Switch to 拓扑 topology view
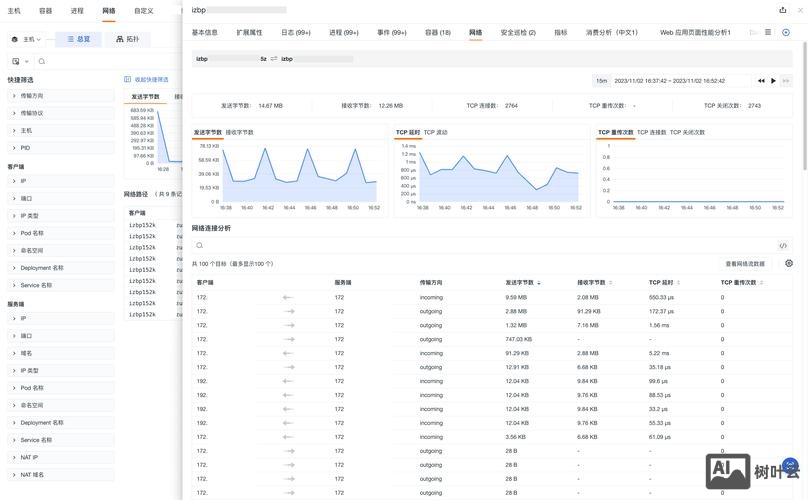 tap(127, 39)
